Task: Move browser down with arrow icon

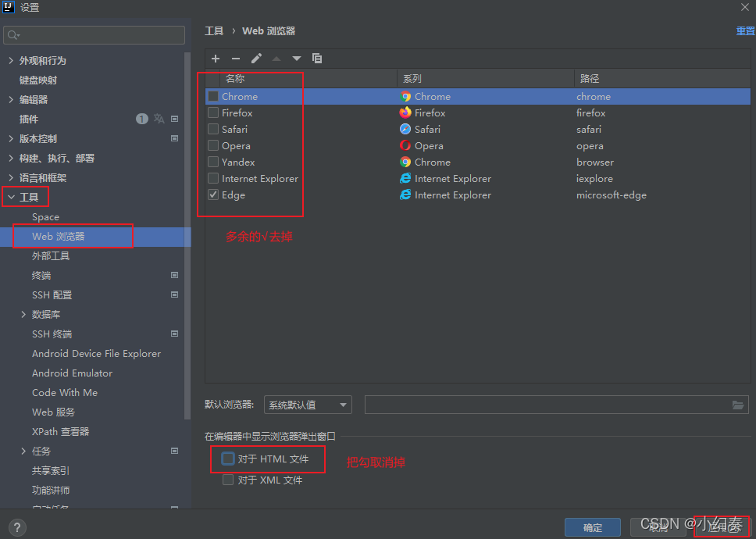Action: [297, 59]
